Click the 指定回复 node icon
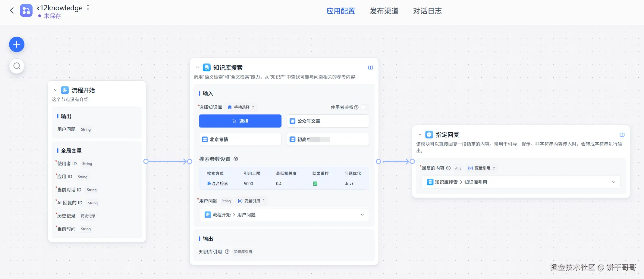 429,135
